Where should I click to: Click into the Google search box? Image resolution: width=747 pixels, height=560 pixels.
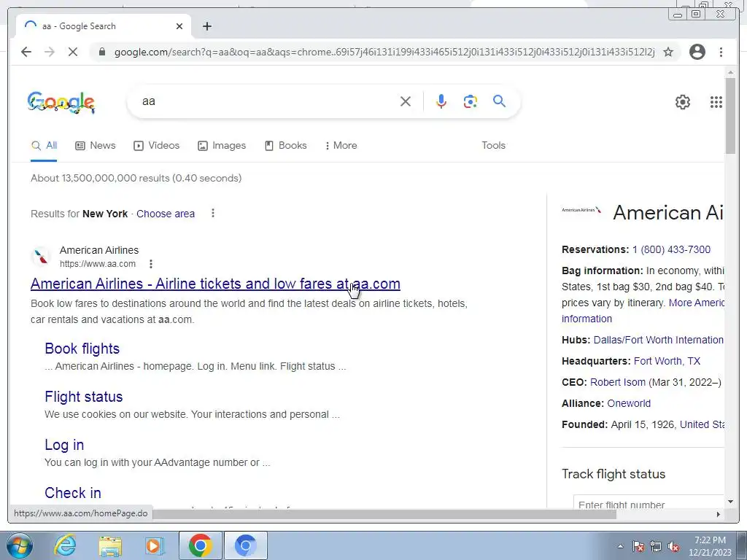point(267,101)
